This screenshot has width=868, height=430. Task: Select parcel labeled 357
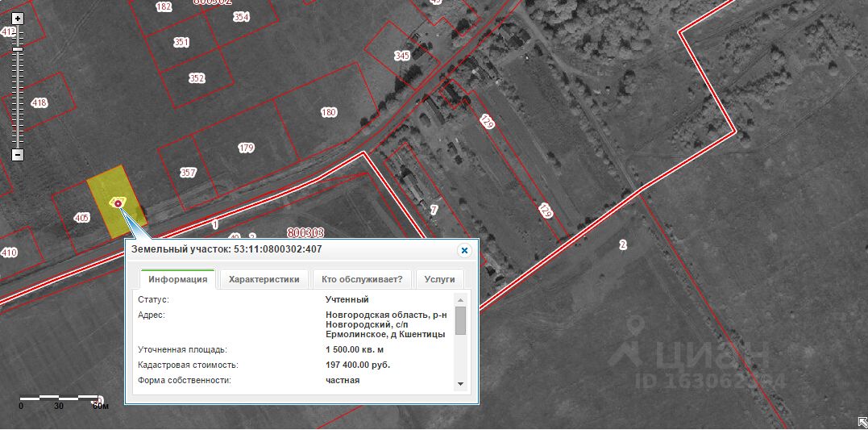click(189, 173)
